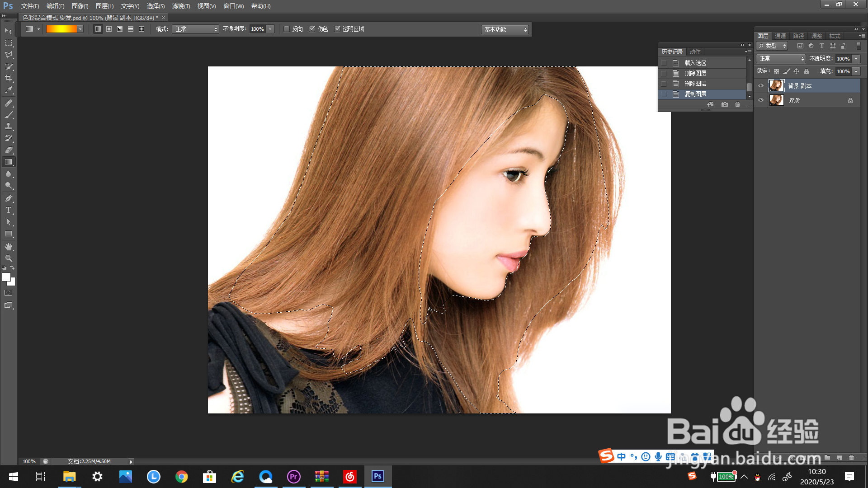Switch to the 通道 tab
Viewport: 868px width, 488px height.
click(x=780, y=36)
